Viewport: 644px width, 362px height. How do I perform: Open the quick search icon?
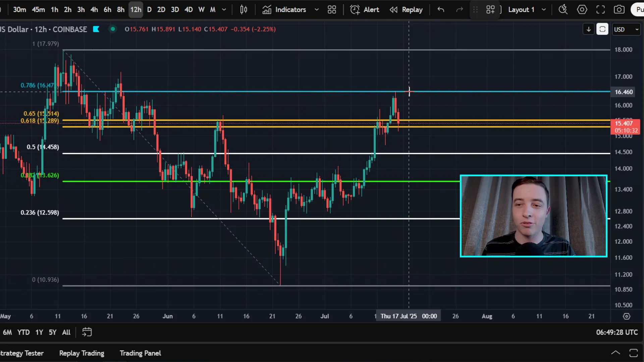563,10
